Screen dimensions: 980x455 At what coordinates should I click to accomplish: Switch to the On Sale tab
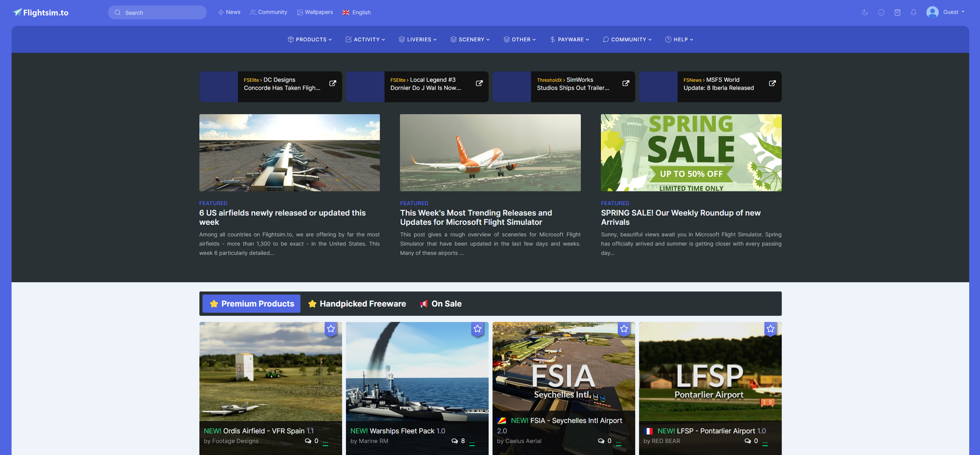[441, 304]
